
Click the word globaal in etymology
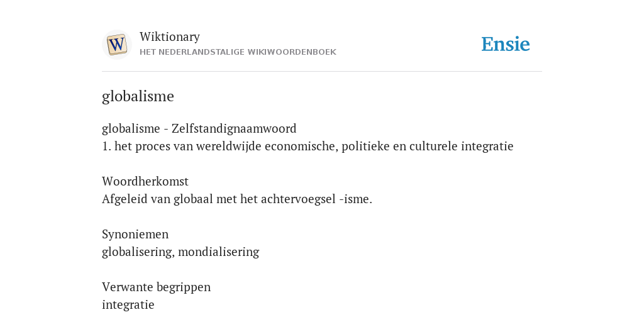193,199
